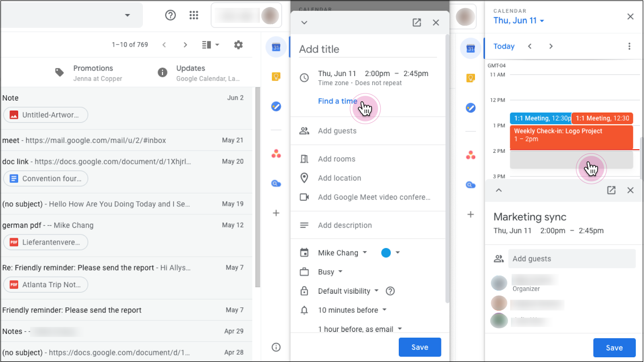The width and height of the screenshot is (644, 362).
Task: Save the Marketing sync event
Action: click(x=614, y=348)
